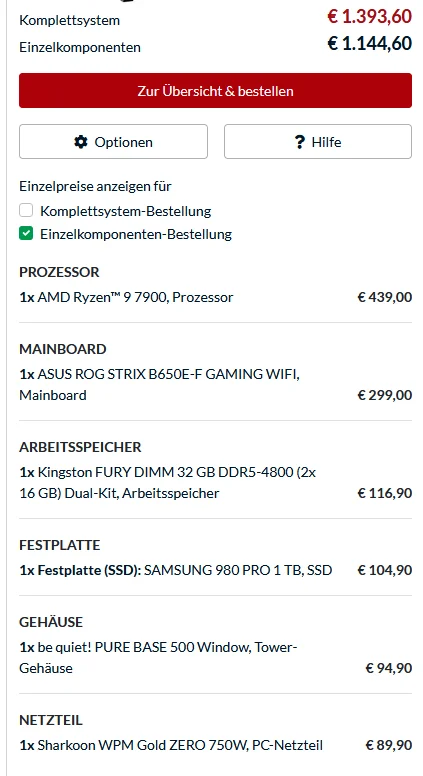423x776 pixels.
Task: Click Zur Übersicht & bestellen button
Action: pyautogui.click(x=215, y=91)
